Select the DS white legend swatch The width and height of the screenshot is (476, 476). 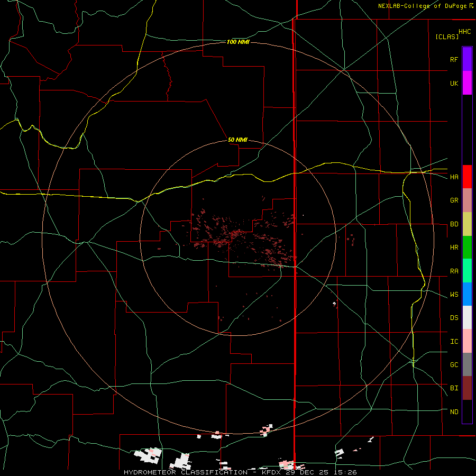467,317
